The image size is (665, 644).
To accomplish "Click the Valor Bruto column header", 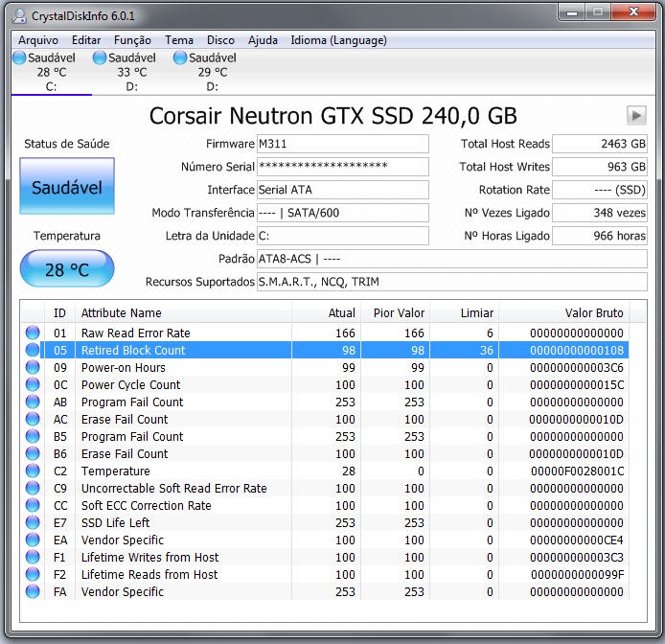I will 564,313.
